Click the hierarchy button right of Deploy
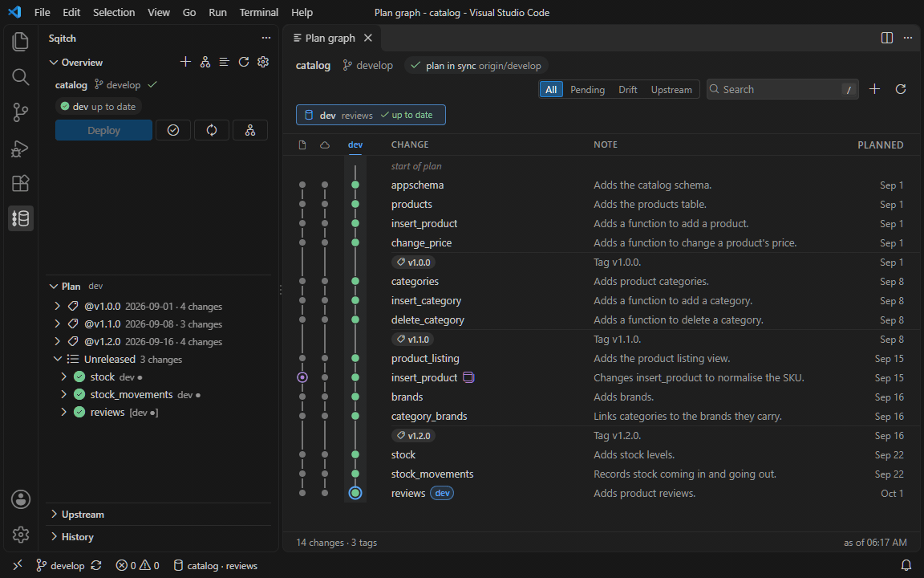 tap(250, 130)
